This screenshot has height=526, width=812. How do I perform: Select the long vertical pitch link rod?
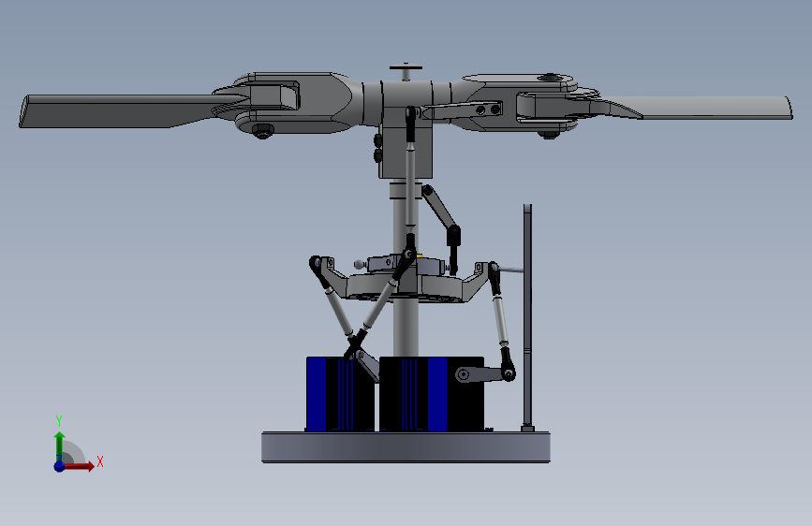point(410,182)
